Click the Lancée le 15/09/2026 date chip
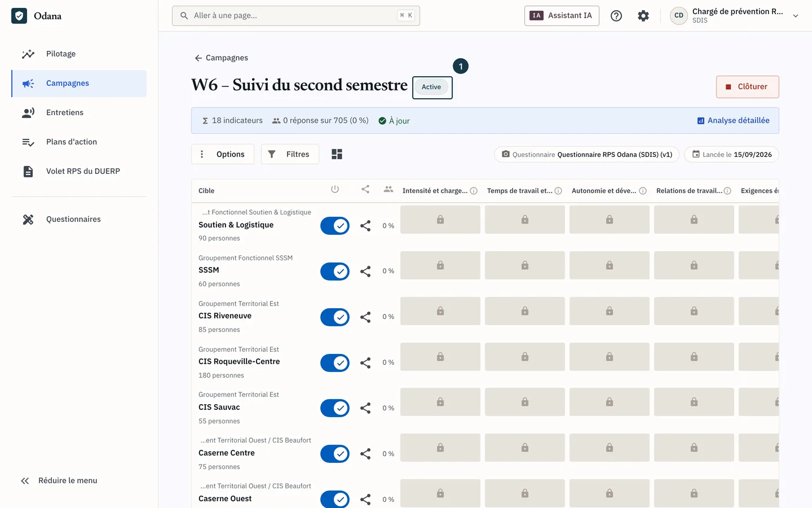This screenshot has width=812, height=508. pyautogui.click(x=731, y=155)
